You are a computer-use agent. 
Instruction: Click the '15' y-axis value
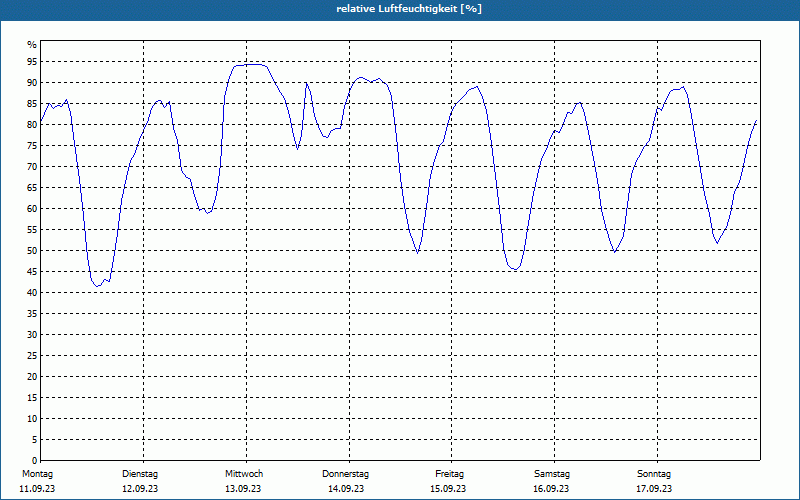pyautogui.click(x=32, y=397)
